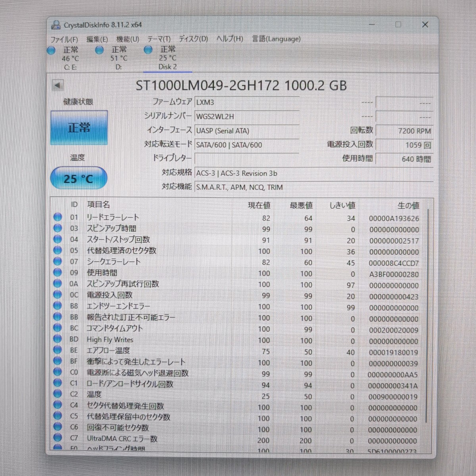Click the 対応機能 field S.M.A.R.T., APM, NCQ, TRIM
476x476 pixels.
[313, 187]
